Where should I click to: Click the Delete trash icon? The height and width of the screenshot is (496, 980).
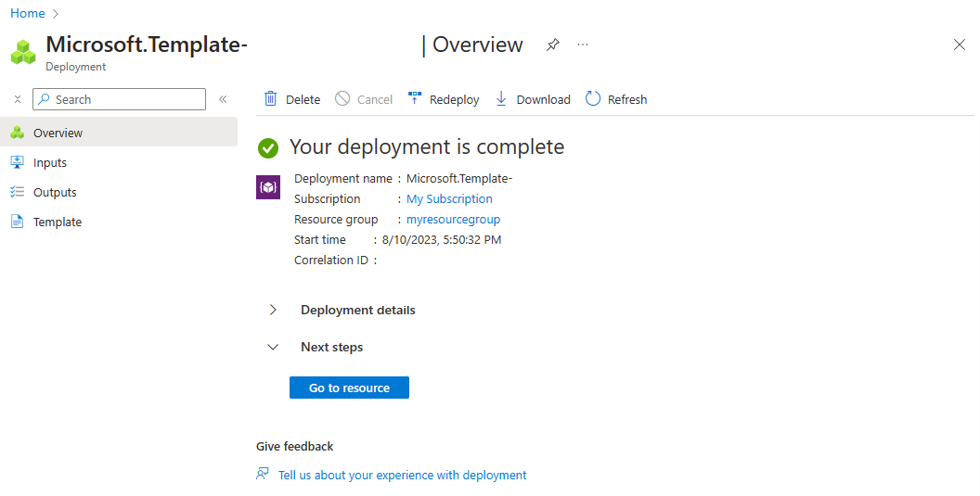(271, 98)
